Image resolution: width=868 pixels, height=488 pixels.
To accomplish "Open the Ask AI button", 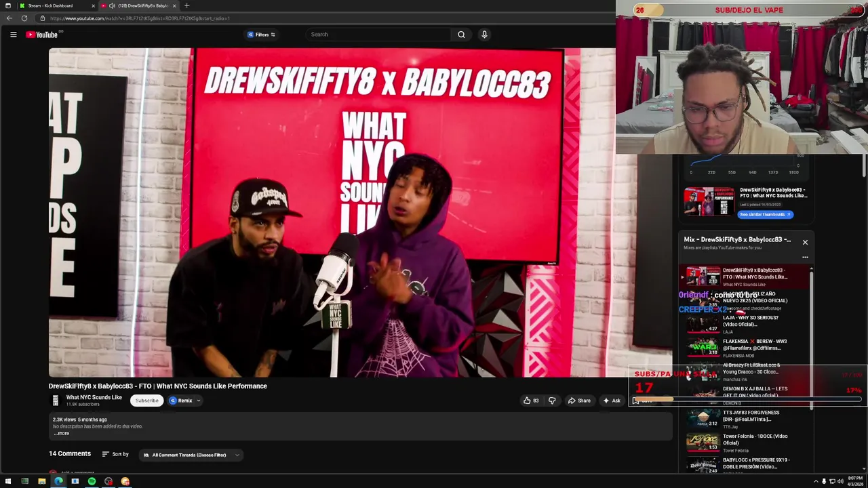I will tap(611, 401).
